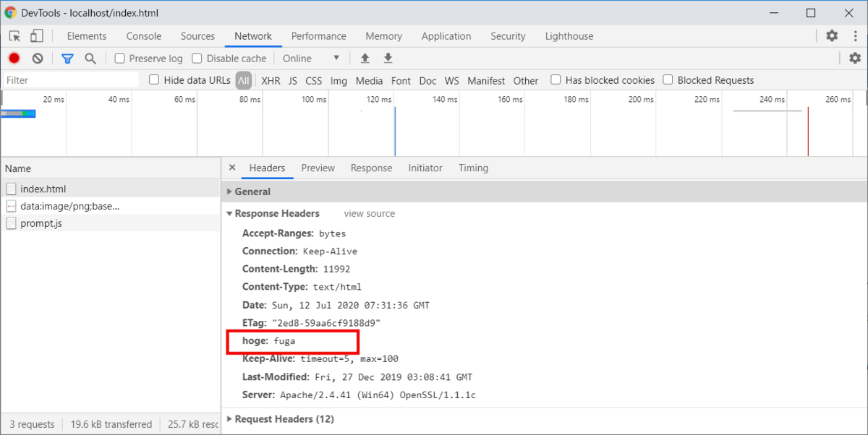Filter requests by Media
The height and width of the screenshot is (435, 868).
[370, 80]
